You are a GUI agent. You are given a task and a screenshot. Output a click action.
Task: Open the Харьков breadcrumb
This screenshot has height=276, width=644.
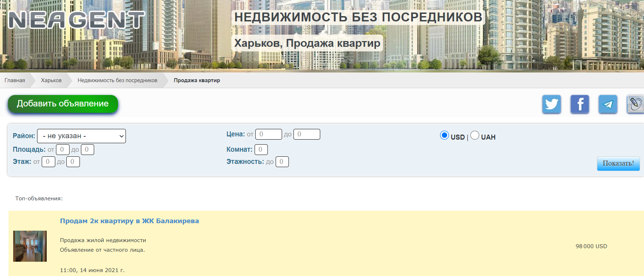pos(51,80)
